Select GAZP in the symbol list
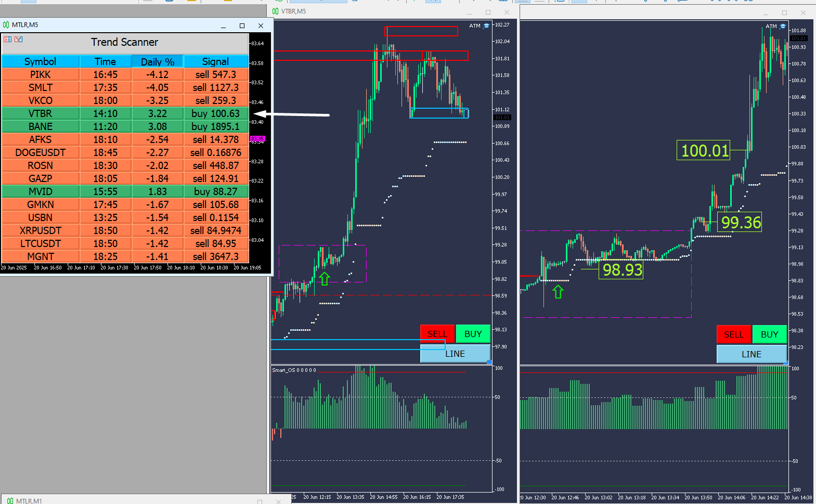 pyautogui.click(x=41, y=178)
